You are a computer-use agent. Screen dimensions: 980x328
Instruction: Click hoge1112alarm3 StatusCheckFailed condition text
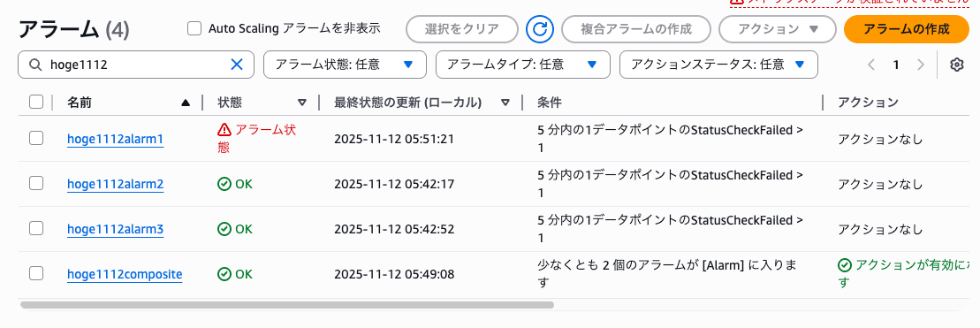[x=670, y=229]
